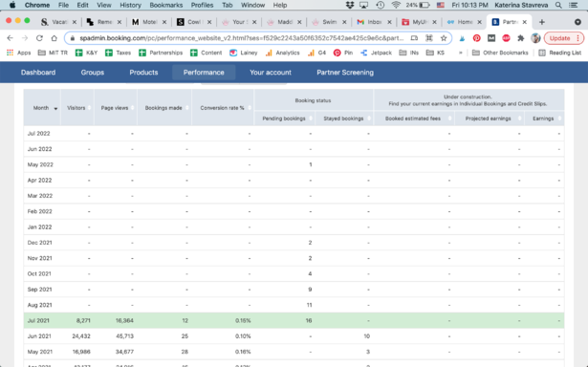Open the Groups nav item
Image resolution: width=588 pixels, height=367 pixels.
92,73
